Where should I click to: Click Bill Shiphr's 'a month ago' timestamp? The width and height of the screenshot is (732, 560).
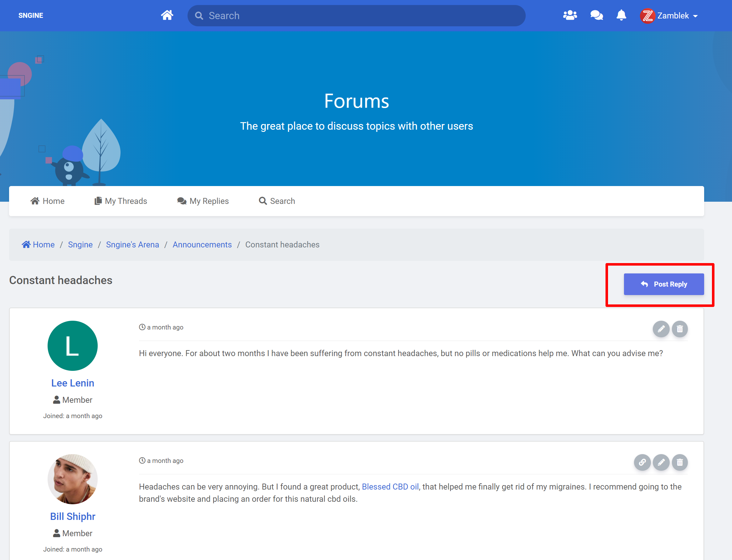[x=161, y=461]
